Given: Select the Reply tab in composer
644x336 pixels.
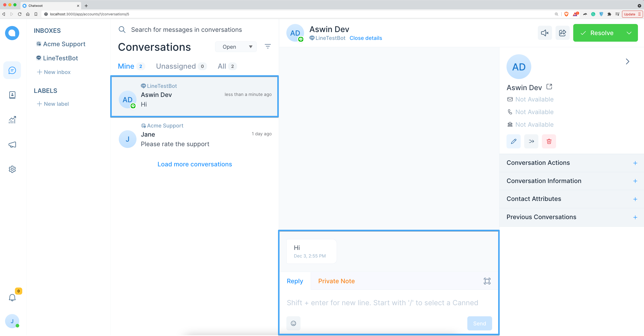Looking at the screenshot, I should (x=295, y=281).
